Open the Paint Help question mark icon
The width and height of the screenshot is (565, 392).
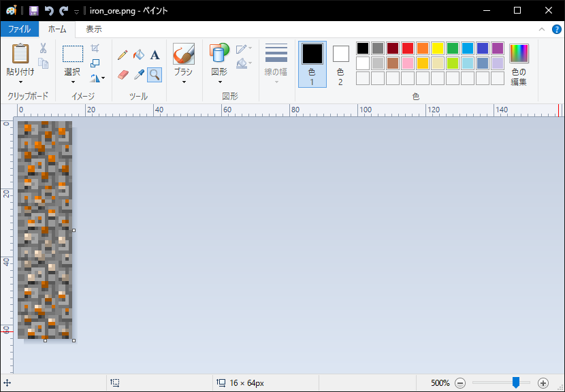coord(557,29)
